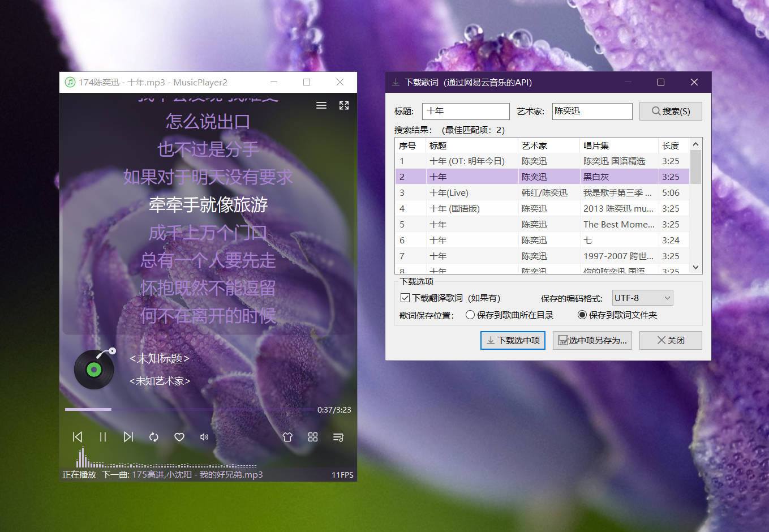This screenshot has height=532, width=769.
Task: Click the results list scroll down arrow
Action: (696, 268)
